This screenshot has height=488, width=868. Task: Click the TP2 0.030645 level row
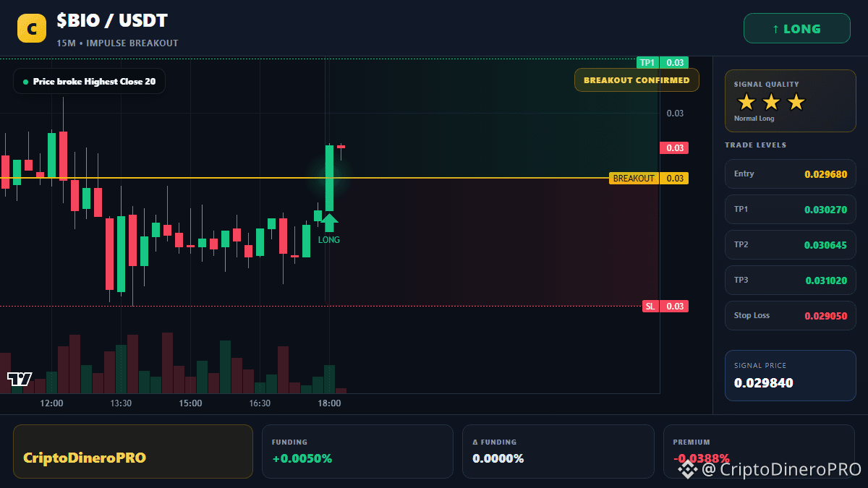pyautogui.click(x=791, y=244)
